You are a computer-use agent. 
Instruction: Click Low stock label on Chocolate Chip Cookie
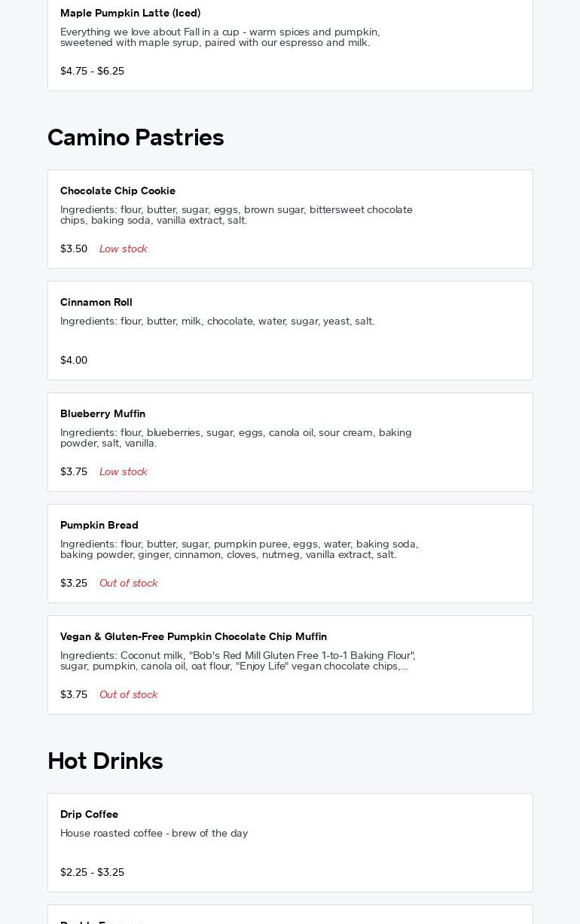pos(123,249)
